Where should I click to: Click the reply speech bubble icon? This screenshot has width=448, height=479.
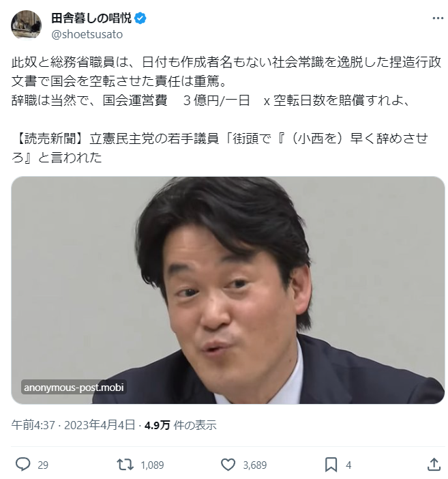coord(23,465)
